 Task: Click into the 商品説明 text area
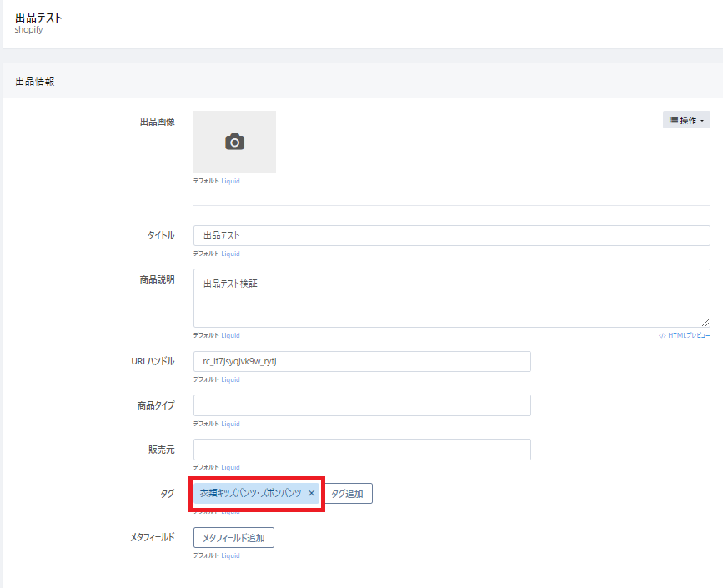coord(451,298)
